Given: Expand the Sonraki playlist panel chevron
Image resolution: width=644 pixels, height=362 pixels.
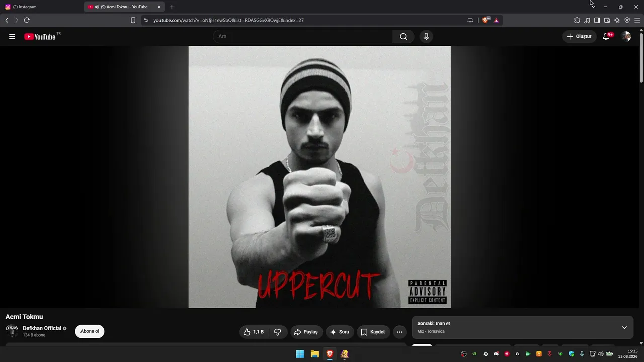Looking at the screenshot, I should click(x=624, y=328).
